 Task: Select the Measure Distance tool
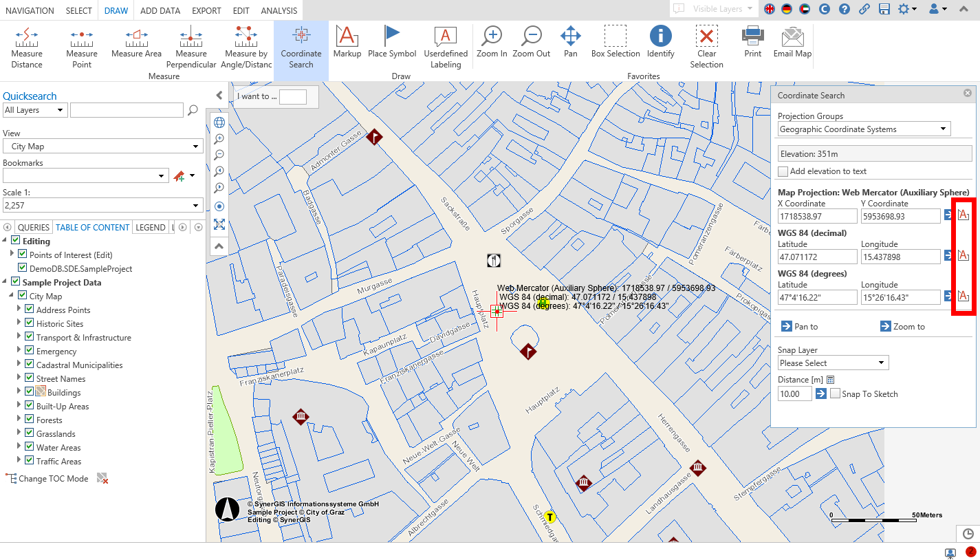click(27, 45)
